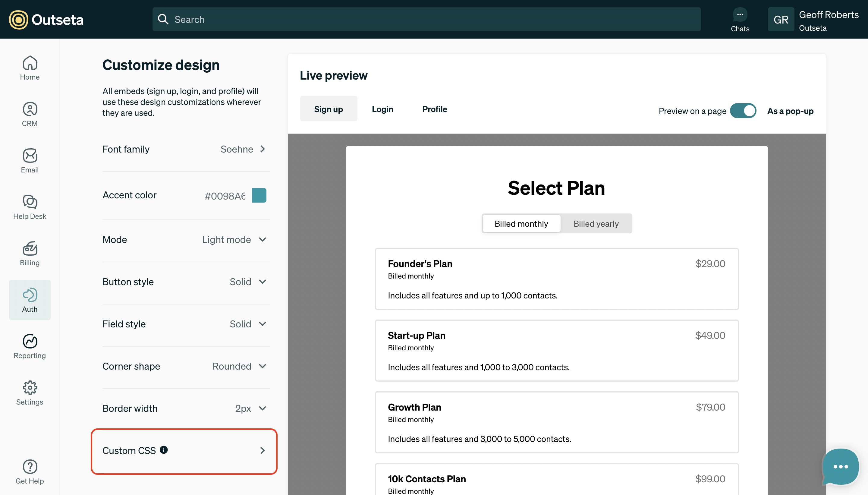Viewport: 868px width, 495px height.
Task: Select the Founder's Plan card
Action: (x=556, y=279)
